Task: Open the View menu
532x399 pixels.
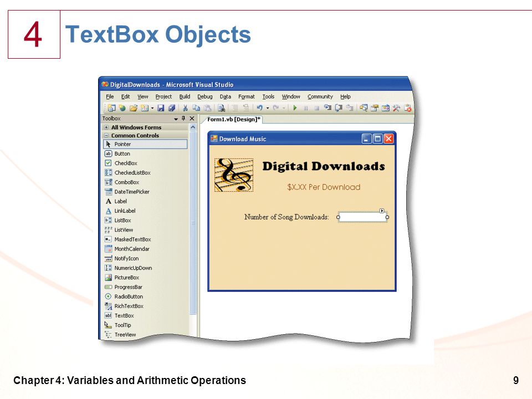Action: click(143, 96)
